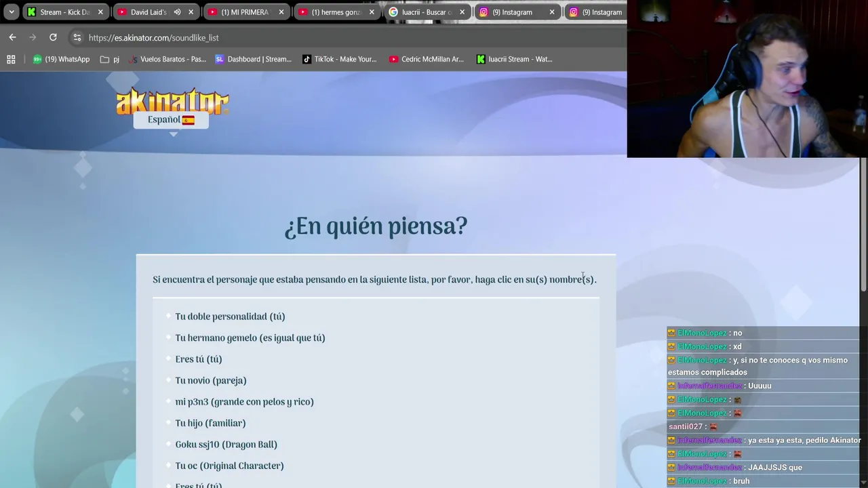Click chat message 'Uuuuu'
The width and height of the screenshot is (868, 488).
(759, 386)
